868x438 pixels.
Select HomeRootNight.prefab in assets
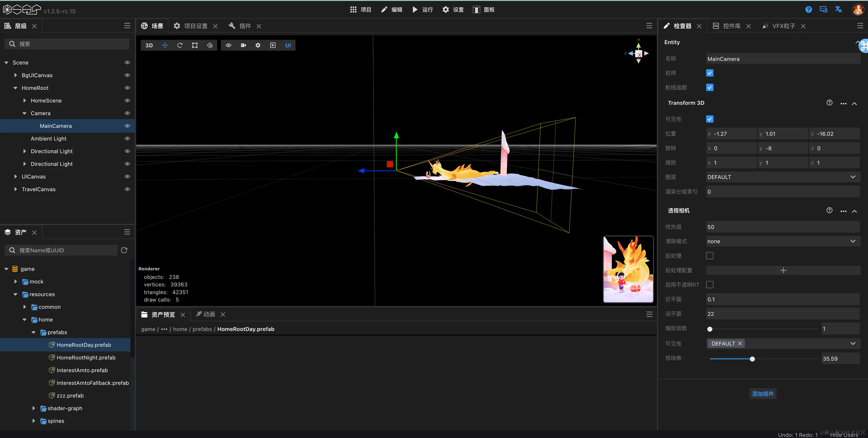click(86, 357)
